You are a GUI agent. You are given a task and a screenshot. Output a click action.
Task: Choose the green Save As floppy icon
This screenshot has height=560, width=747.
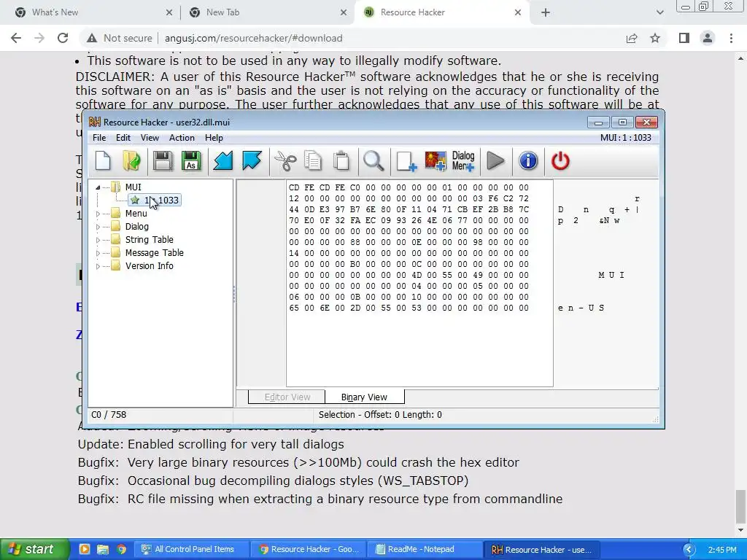tap(192, 161)
